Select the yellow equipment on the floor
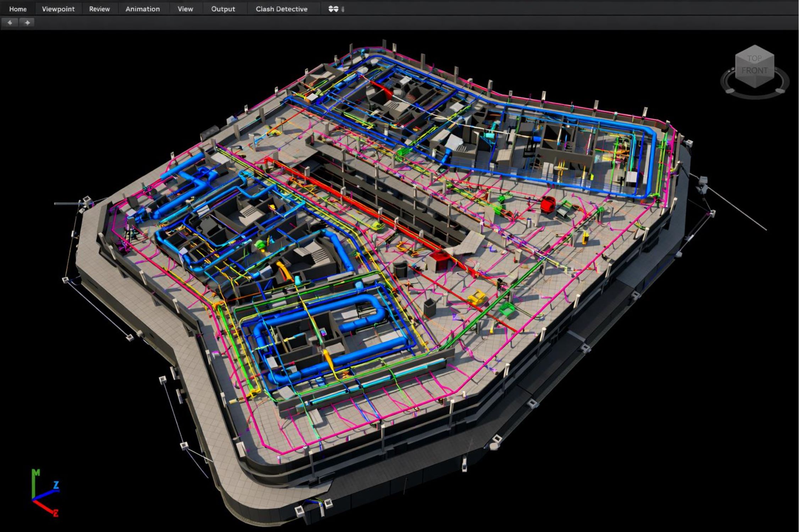The width and height of the screenshot is (799, 532). pos(477,297)
